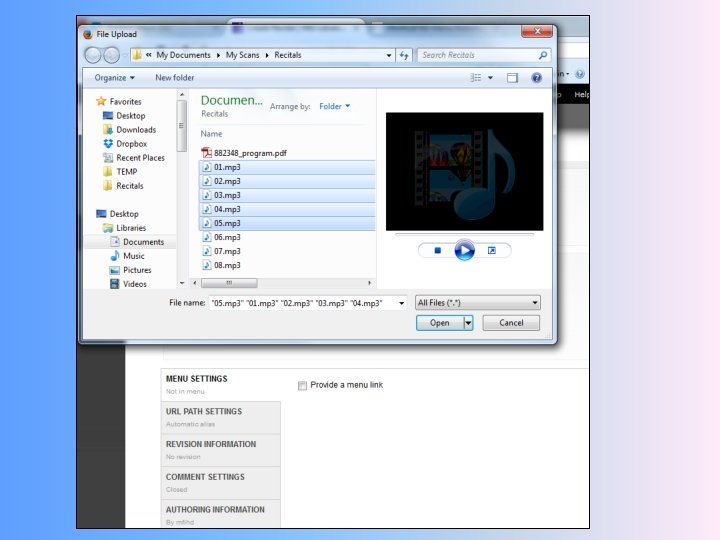Select the 06.mp3 file
Image resolution: width=720 pixels, height=540 pixels.
coord(221,237)
